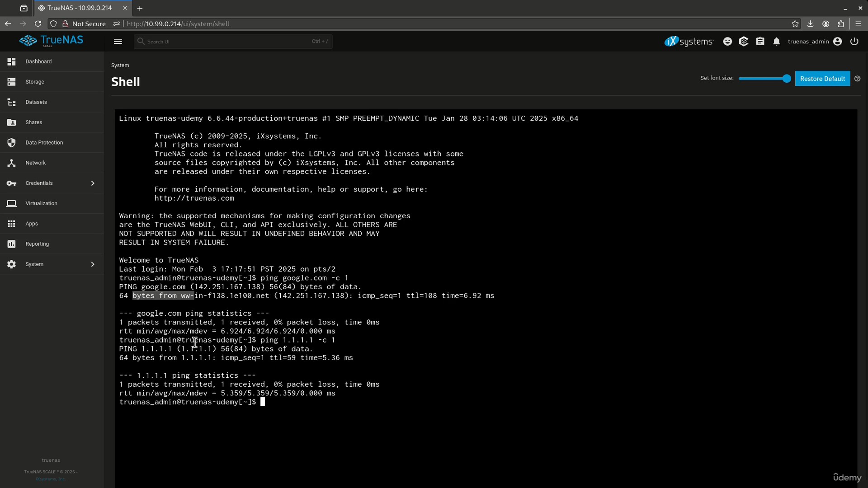Screen dimensions: 868x488
Task: Click the 'ping 1.1.1.1 -c 1' command text
Action: click(x=297, y=340)
